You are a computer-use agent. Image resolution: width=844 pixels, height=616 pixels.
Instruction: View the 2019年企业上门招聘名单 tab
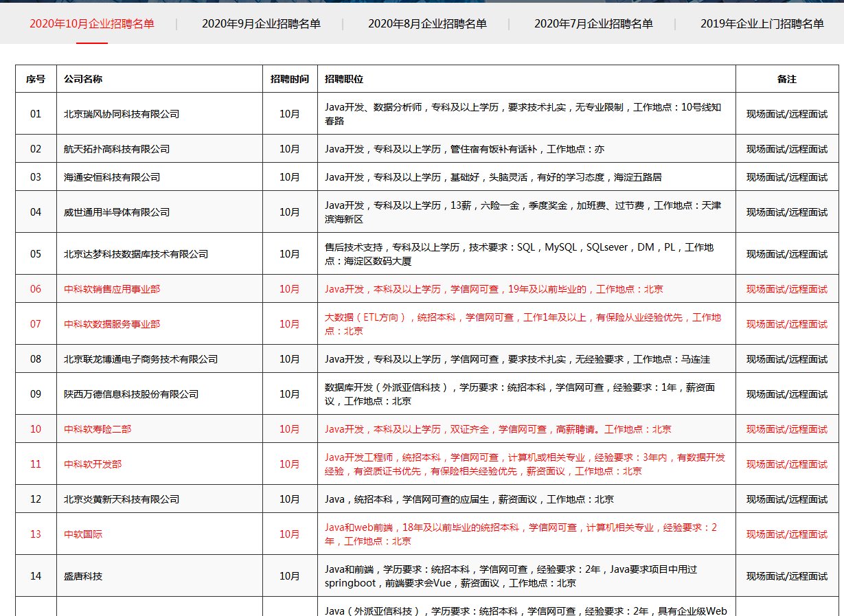pos(762,23)
